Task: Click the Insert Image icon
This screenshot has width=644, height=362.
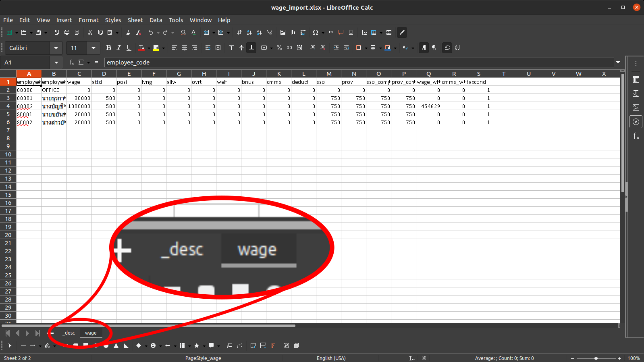Action: coord(283,32)
